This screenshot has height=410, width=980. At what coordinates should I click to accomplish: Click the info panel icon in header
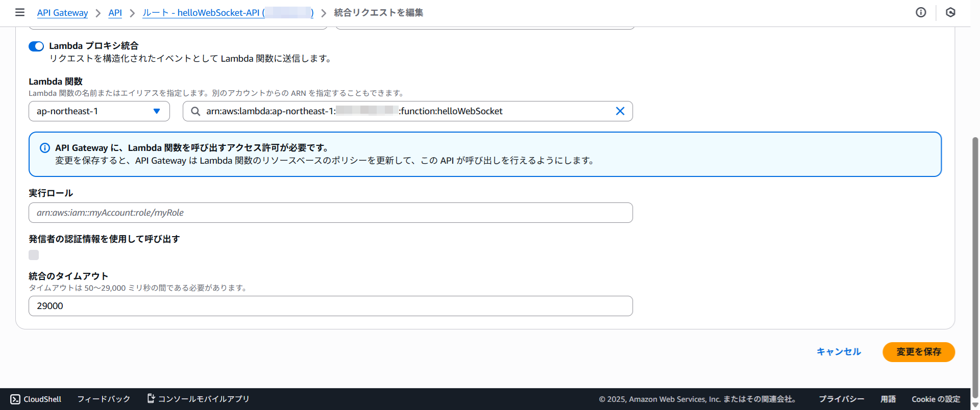point(921,12)
